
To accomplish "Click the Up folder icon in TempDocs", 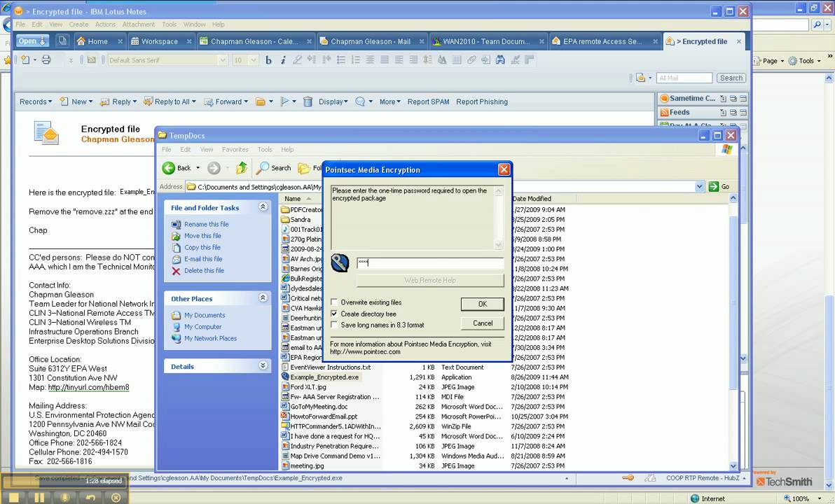I will click(242, 168).
